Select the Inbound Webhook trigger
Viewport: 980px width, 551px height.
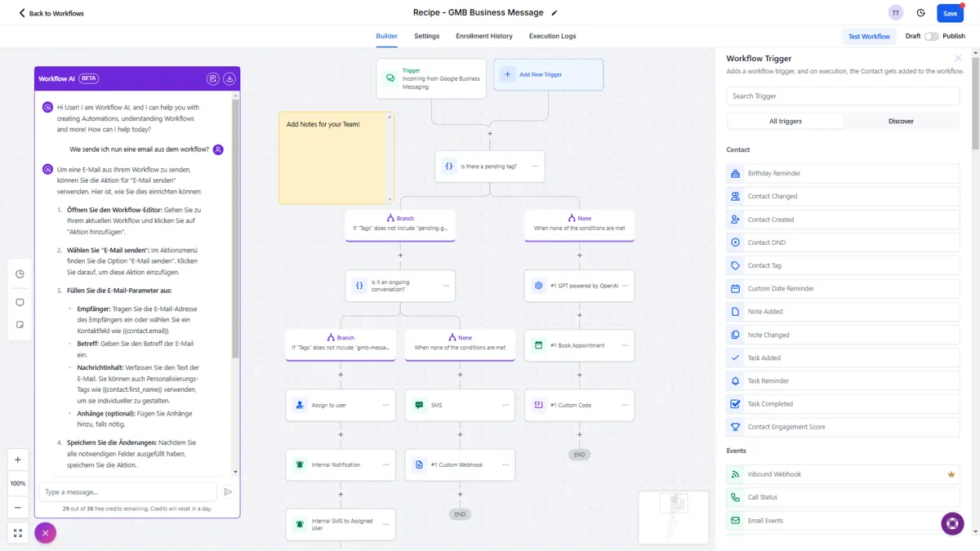pos(843,474)
